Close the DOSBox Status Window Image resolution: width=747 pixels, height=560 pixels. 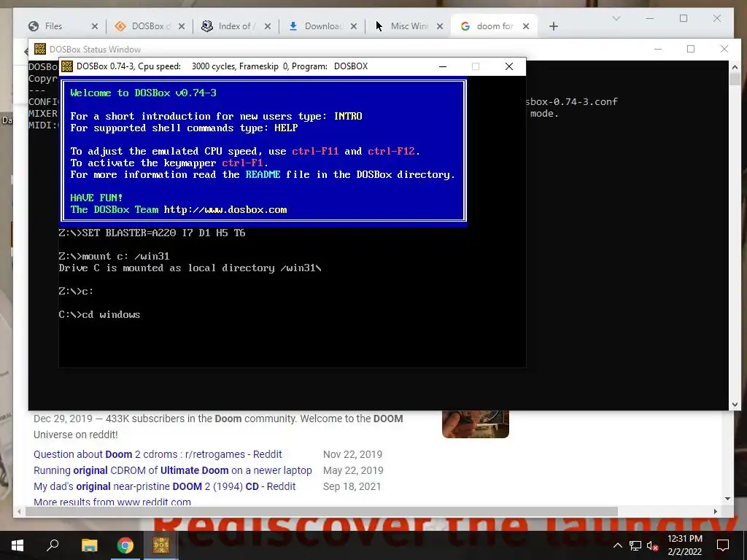coord(724,49)
